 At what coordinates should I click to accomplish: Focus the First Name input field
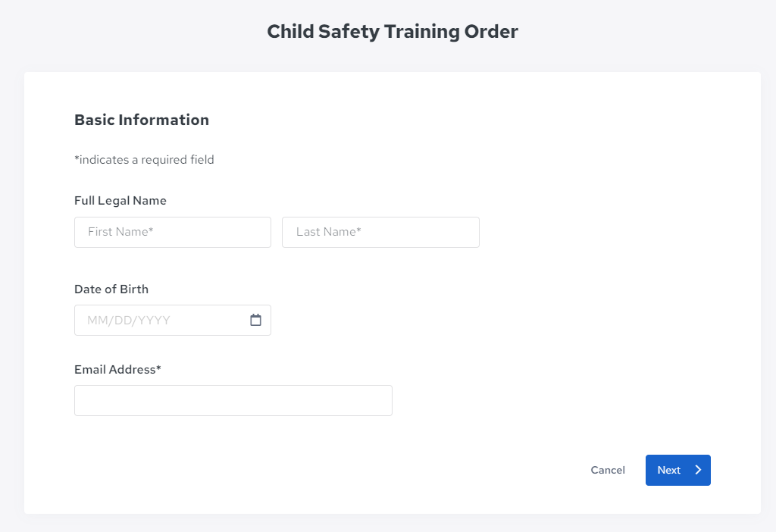pos(173,232)
